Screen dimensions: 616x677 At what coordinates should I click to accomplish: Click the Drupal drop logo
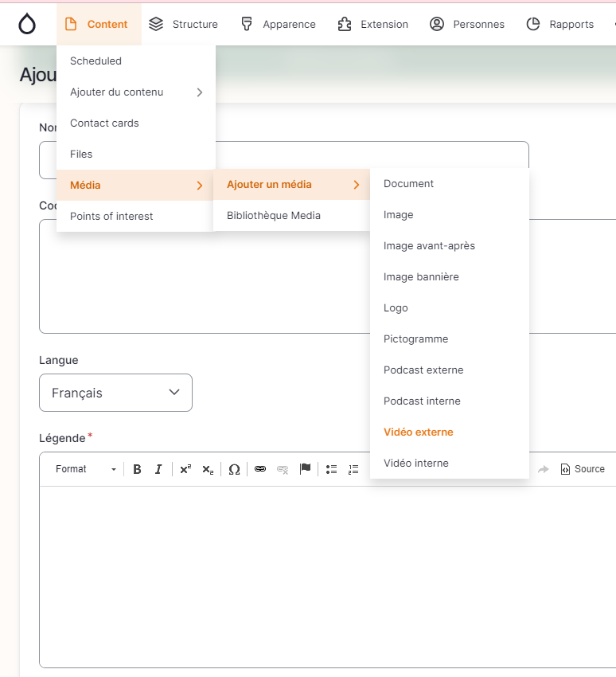tap(27, 24)
